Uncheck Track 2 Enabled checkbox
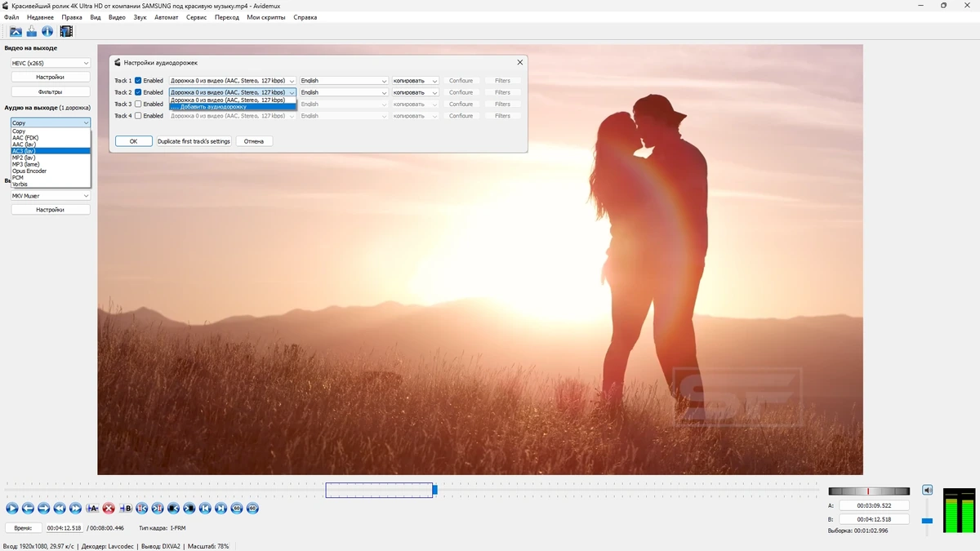980x551 pixels. (x=138, y=92)
